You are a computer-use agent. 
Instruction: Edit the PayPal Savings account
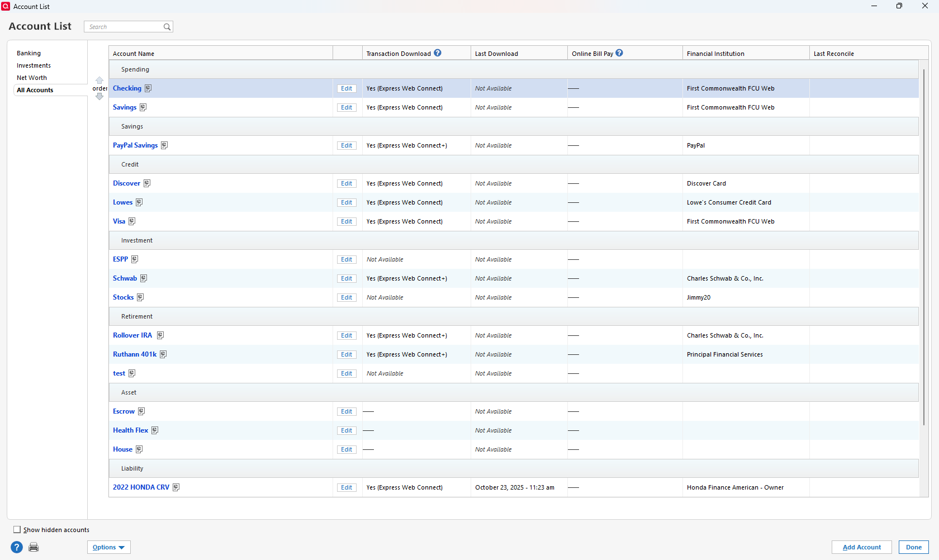pos(347,145)
